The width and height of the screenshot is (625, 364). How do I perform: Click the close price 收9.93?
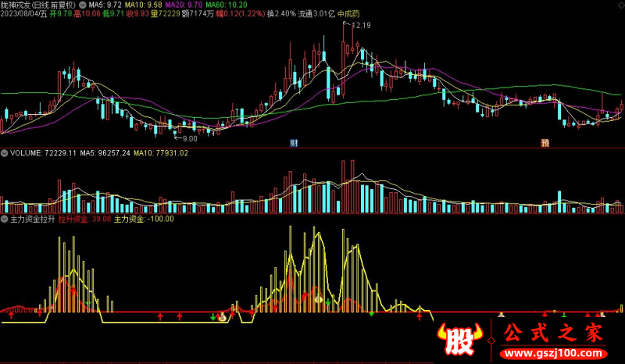click(x=137, y=14)
